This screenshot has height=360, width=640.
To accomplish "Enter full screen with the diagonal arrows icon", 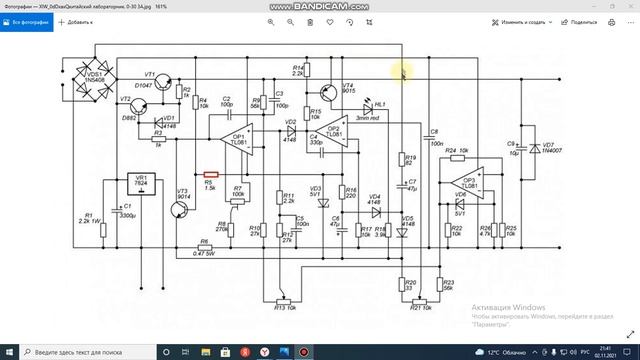I will (x=630, y=334).
